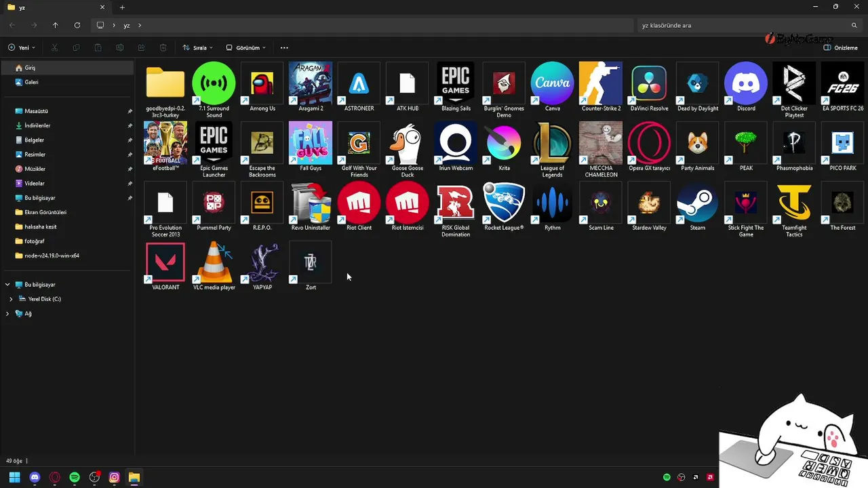Screen dimensions: 868x488
Task: Open the Görünüm view dropdown
Action: coord(245,48)
